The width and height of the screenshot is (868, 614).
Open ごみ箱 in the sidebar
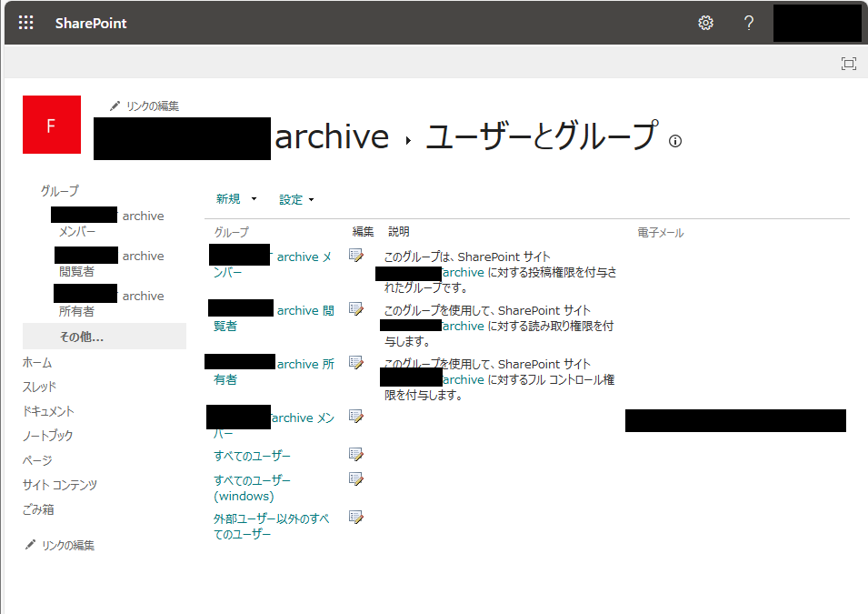(38, 509)
